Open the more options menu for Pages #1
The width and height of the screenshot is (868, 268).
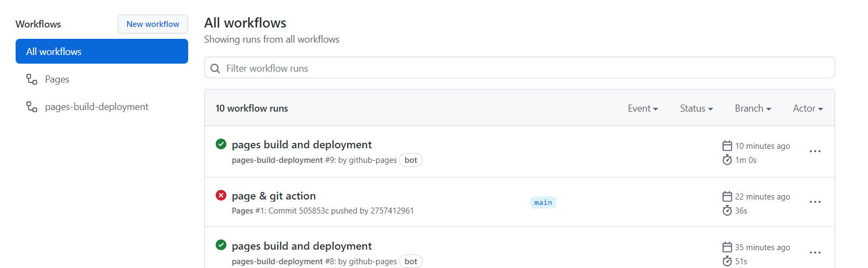(815, 202)
